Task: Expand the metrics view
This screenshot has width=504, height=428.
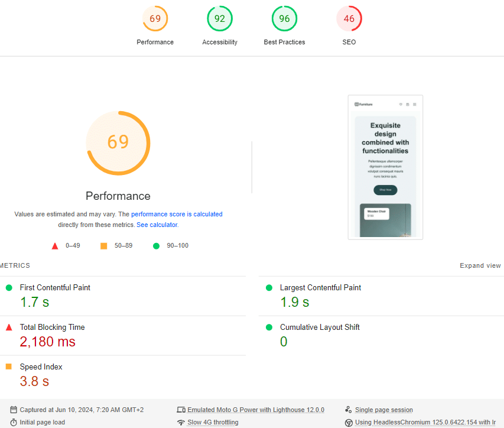Action: pos(480,265)
